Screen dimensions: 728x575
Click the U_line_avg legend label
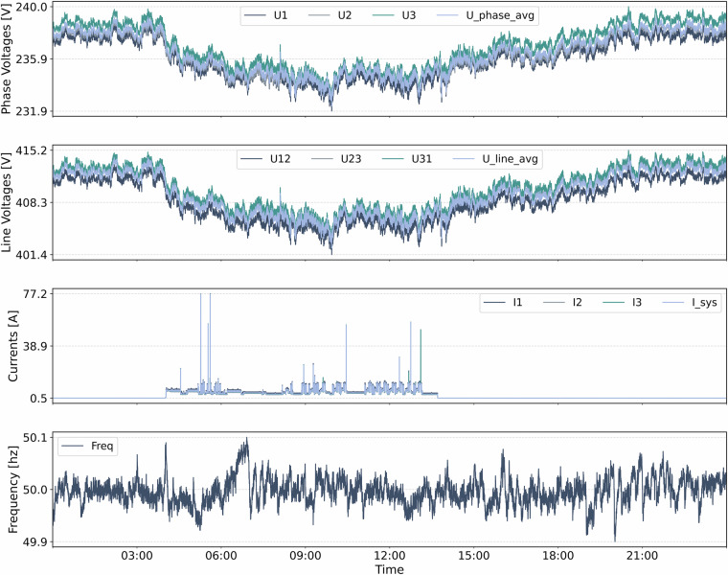tap(510, 159)
